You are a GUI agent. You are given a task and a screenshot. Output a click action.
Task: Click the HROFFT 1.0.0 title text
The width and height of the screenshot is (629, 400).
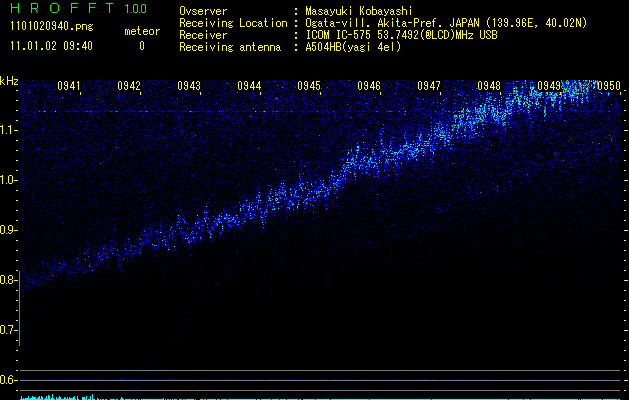pyautogui.click(x=79, y=8)
